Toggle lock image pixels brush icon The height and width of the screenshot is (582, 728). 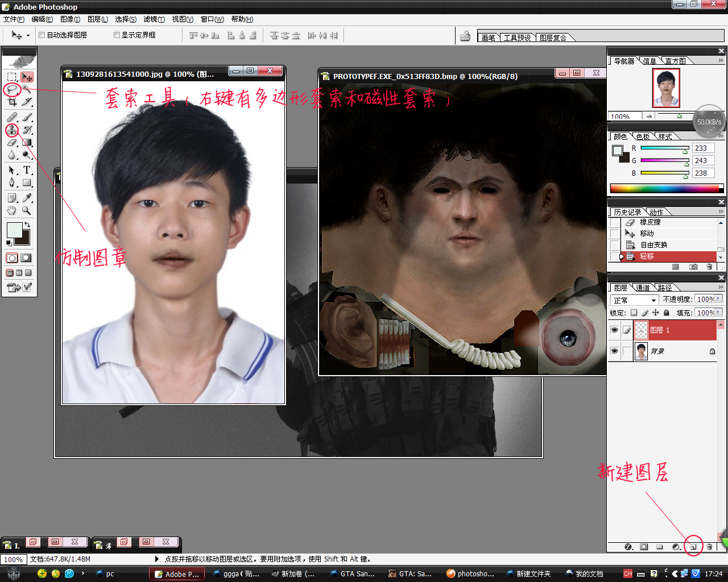click(645, 313)
